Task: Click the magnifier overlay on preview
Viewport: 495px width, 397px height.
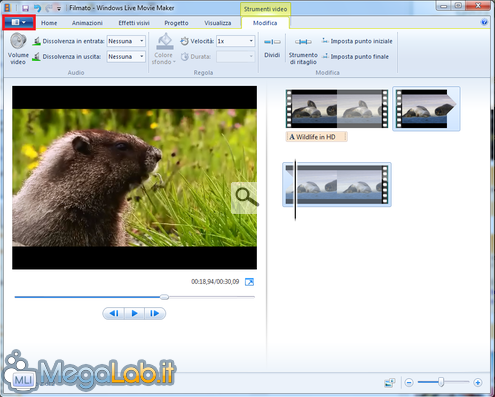Action: (246, 197)
